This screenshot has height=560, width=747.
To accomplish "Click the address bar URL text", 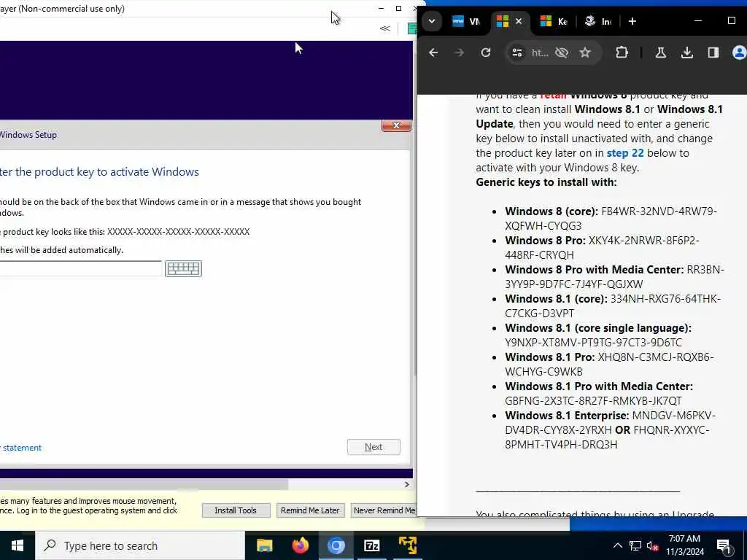I will coord(539,52).
